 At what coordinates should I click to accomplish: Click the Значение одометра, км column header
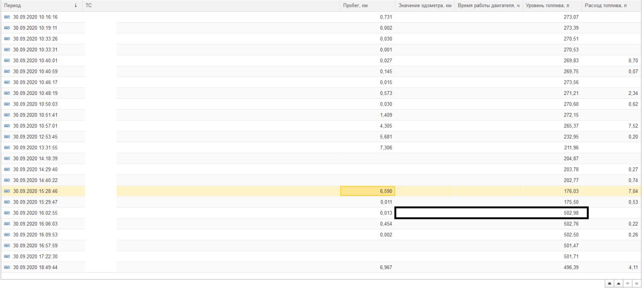point(425,6)
